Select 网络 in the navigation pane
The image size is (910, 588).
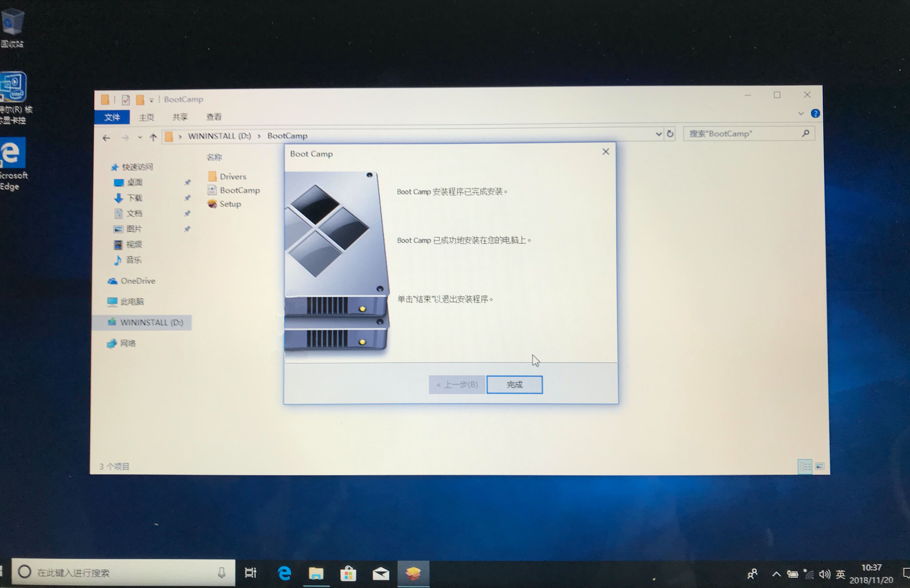121,343
